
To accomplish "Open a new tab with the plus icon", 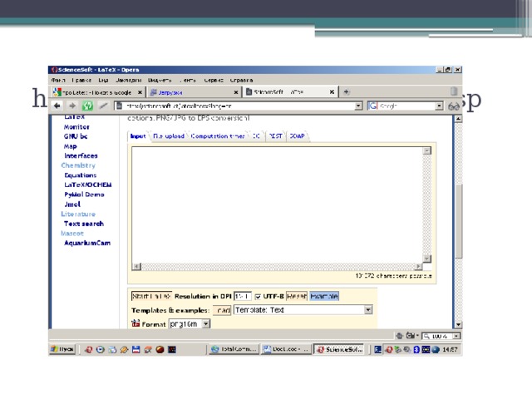I will tap(347, 92).
